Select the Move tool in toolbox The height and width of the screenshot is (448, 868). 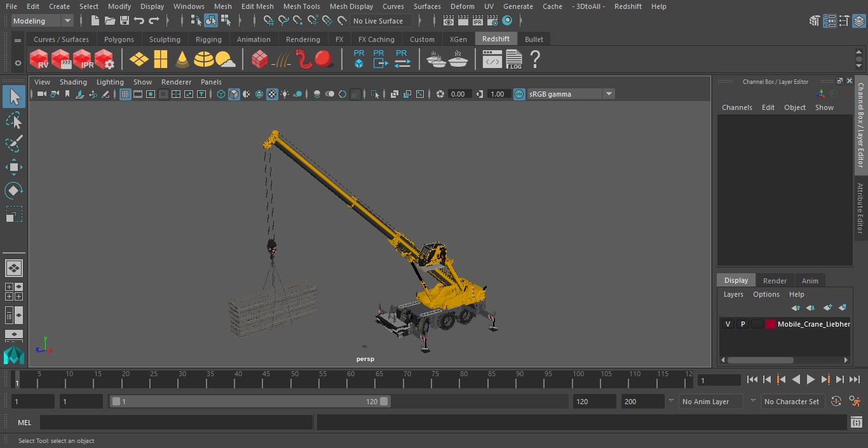pos(13,168)
